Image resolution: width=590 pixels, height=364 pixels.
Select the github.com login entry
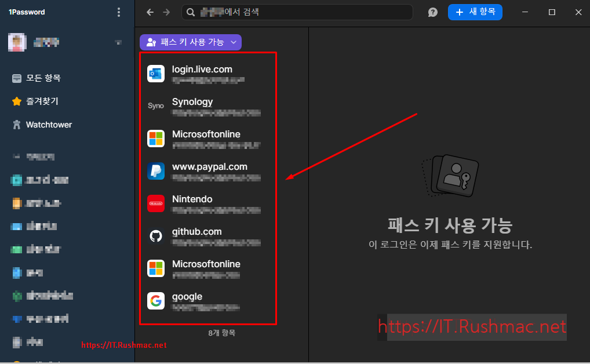click(x=209, y=236)
